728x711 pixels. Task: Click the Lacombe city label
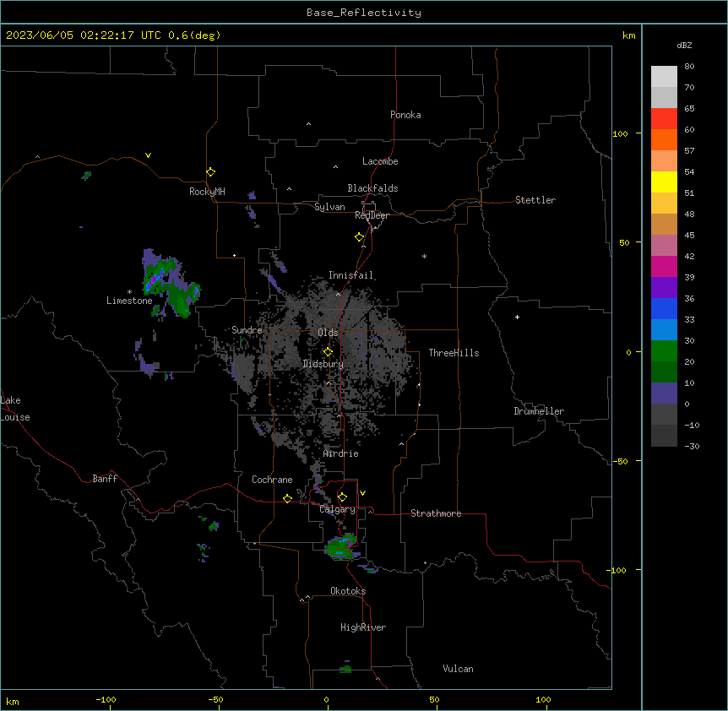pyautogui.click(x=380, y=161)
